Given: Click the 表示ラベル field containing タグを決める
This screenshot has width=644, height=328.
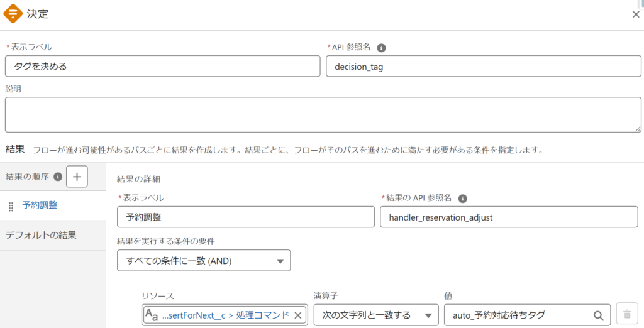Looking at the screenshot, I should pos(162,66).
